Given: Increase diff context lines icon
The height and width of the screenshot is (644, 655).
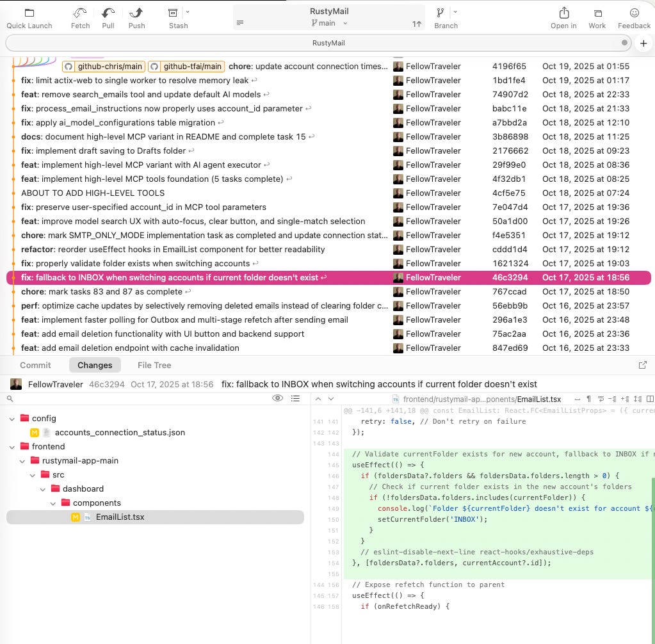Looking at the screenshot, I should (625, 399).
